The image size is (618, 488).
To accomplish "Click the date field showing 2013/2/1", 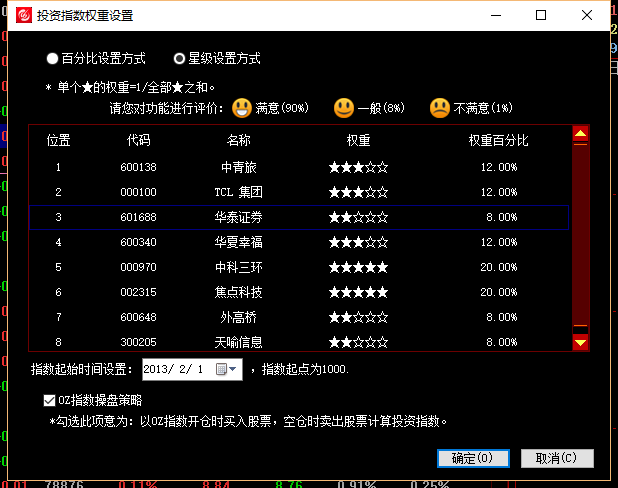I will pyautogui.click(x=176, y=369).
